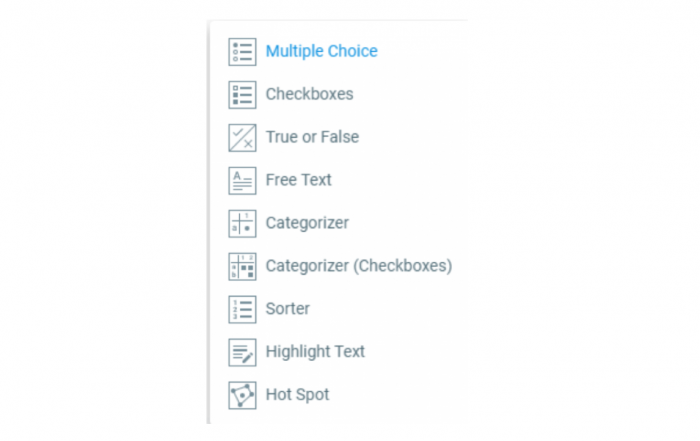Click the Sorter numbered list icon
This screenshot has width=700, height=441.
point(242,309)
